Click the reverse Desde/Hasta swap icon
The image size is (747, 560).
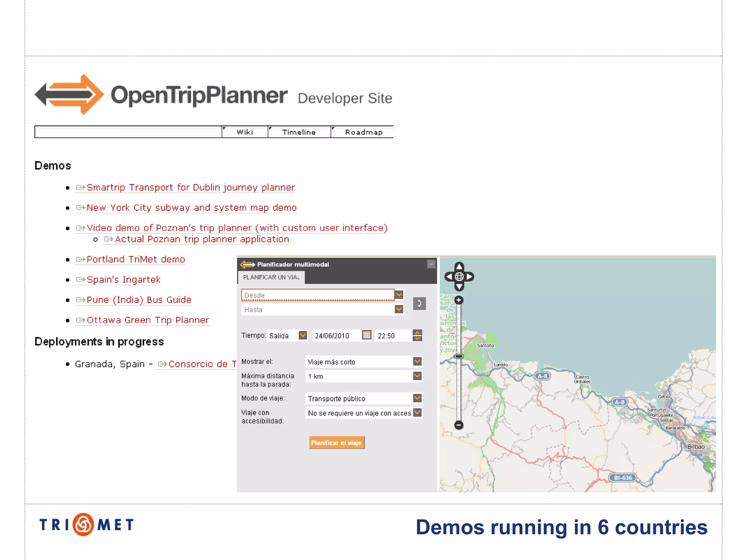coord(419,303)
